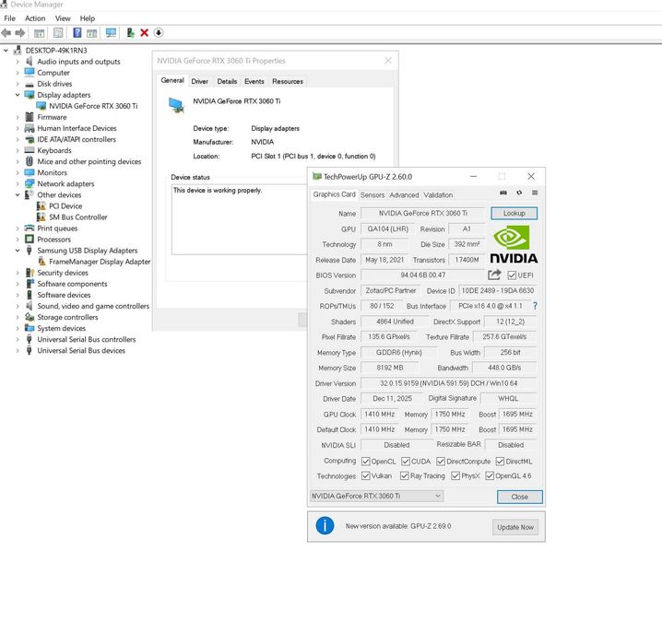Viewport: 662px width, 644px height.
Task: Toggle the DirectCompute checkbox
Action: tap(441, 462)
